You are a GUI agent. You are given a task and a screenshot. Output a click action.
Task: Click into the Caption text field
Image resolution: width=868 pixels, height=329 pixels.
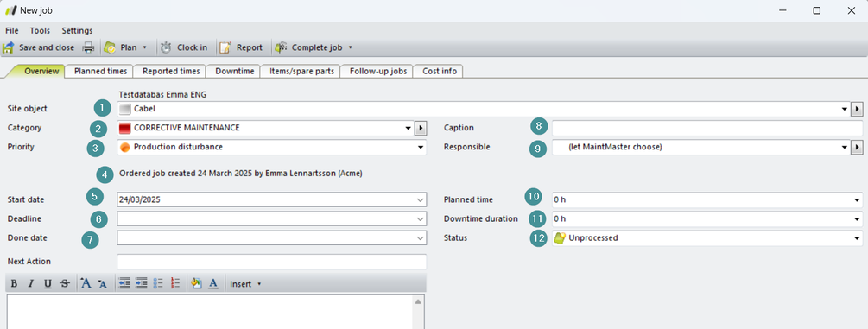coord(707,128)
